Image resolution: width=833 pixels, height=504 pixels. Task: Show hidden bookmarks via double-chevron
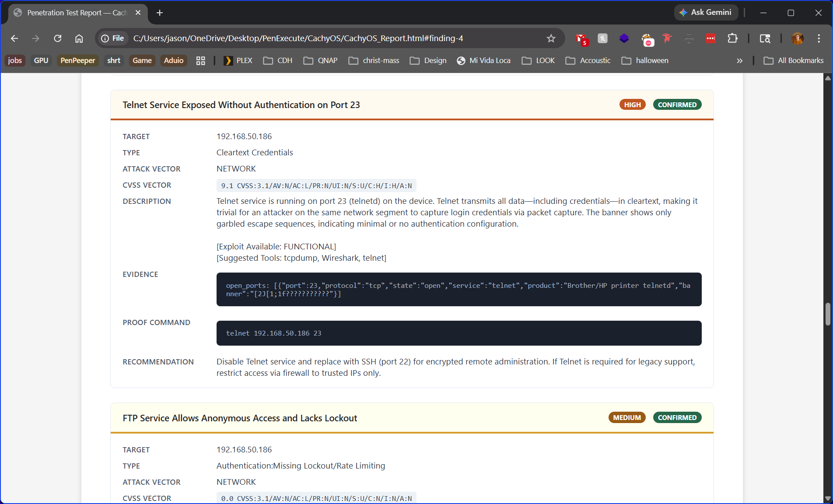pyautogui.click(x=739, y=60)
